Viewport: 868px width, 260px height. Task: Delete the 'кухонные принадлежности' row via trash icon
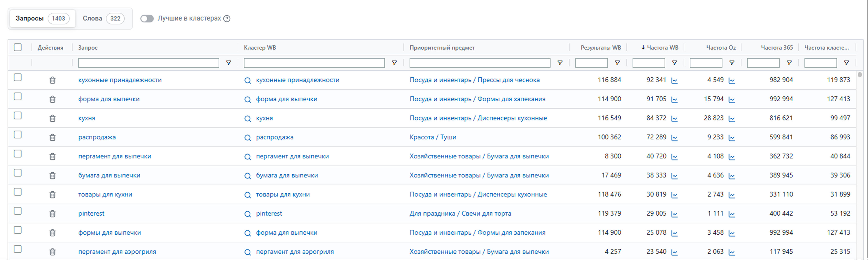(52, 80)
